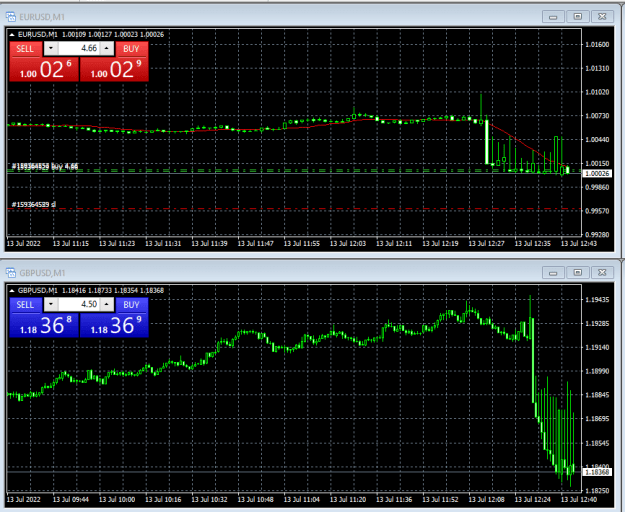The image size is (625, 512).
Task: Click EURUSD OHLC header text
Action: (91, 35)
